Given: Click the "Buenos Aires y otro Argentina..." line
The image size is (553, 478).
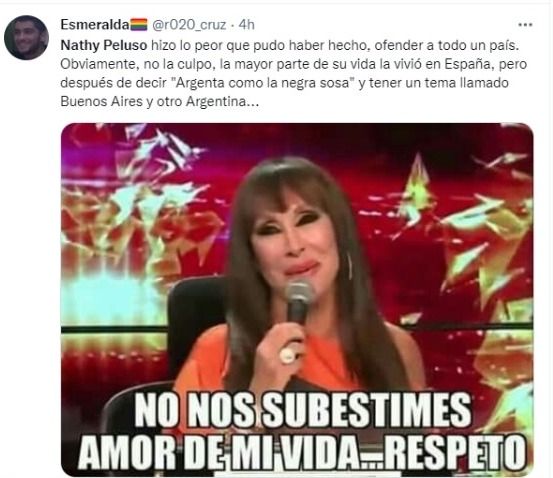Looking at the screenshot, I should pyautogui.click(x=160, y=102).
